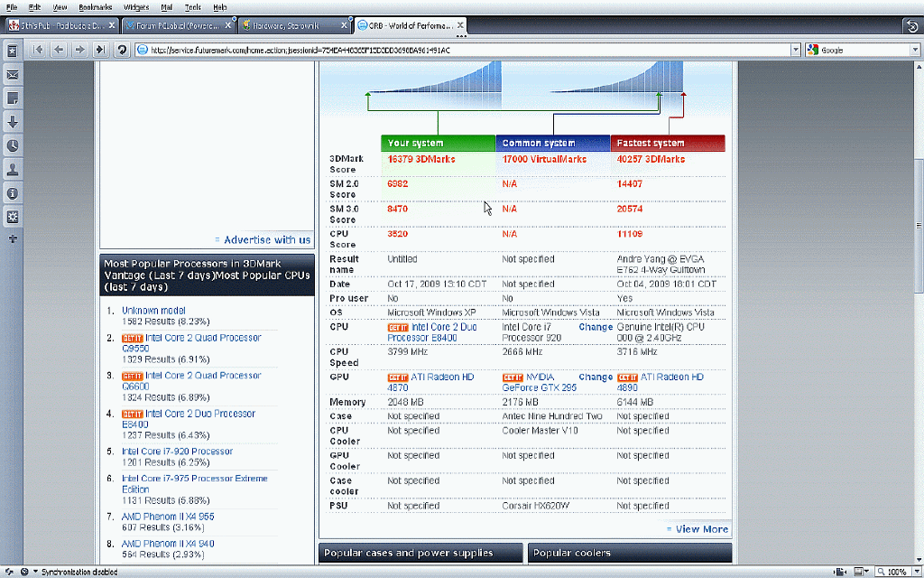
Task: Open the Contacts person panel icon
Action: [12, 170]
